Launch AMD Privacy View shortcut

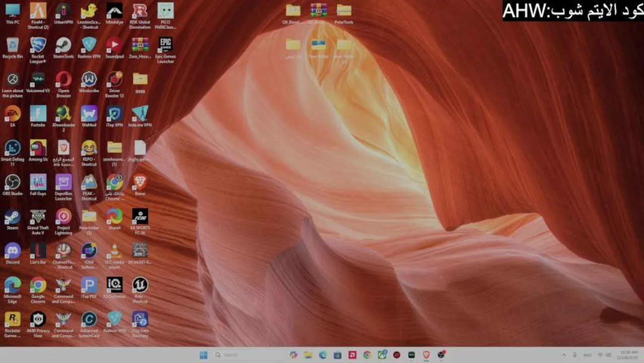[x=38, y=324]
